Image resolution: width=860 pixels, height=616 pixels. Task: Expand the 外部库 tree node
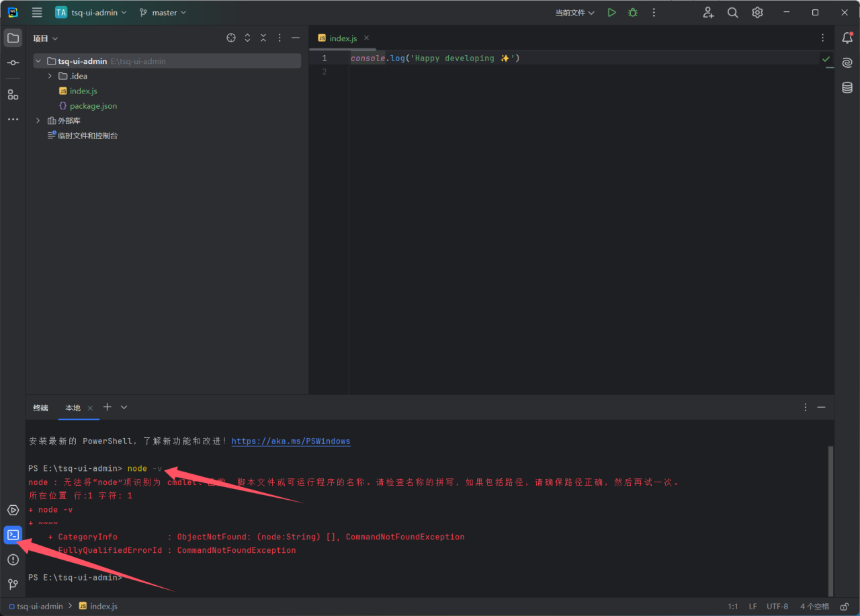38,121
